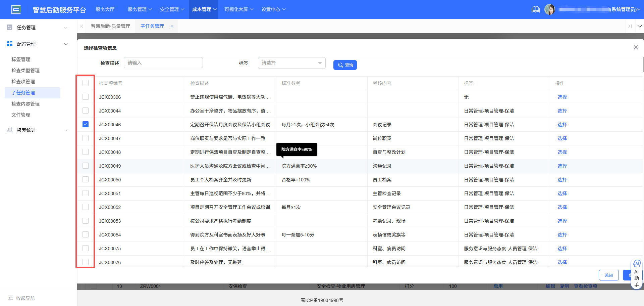Open the 任务管理 panel icon in sidebar
Image resolution: width=644 pixels, height=306 pixels.
(9, 27)
